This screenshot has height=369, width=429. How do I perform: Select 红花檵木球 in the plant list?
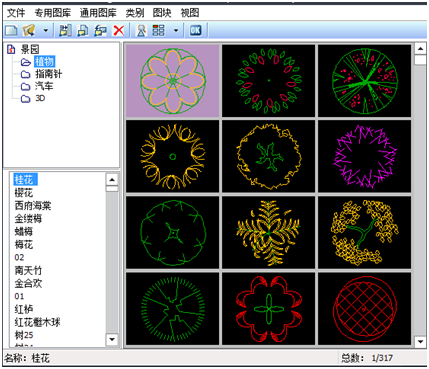(37, 322)
